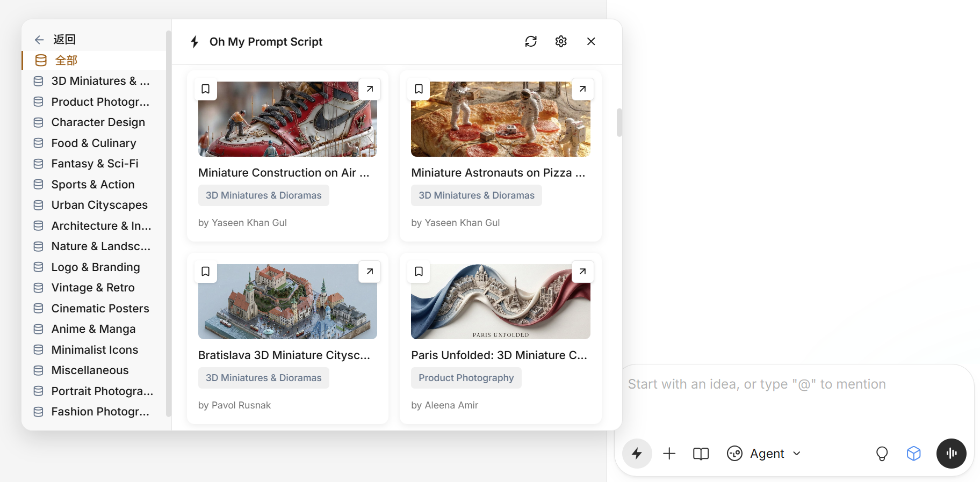Click the blue cube icon
The width and height of the screenshot is (980, 482).
coord(913,454)
